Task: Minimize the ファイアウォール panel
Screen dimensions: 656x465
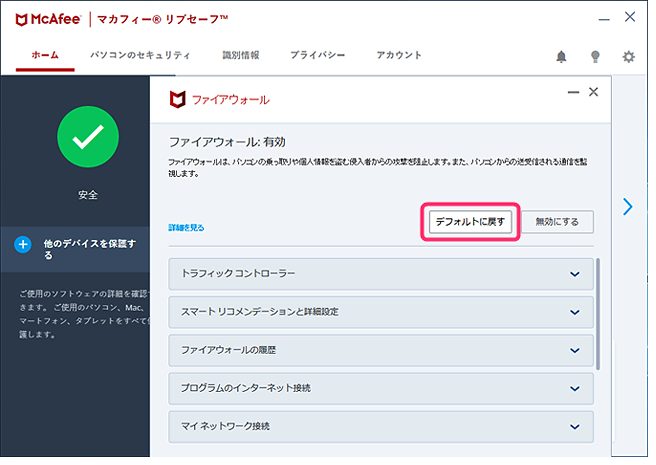Action: (x=573, y=92)
